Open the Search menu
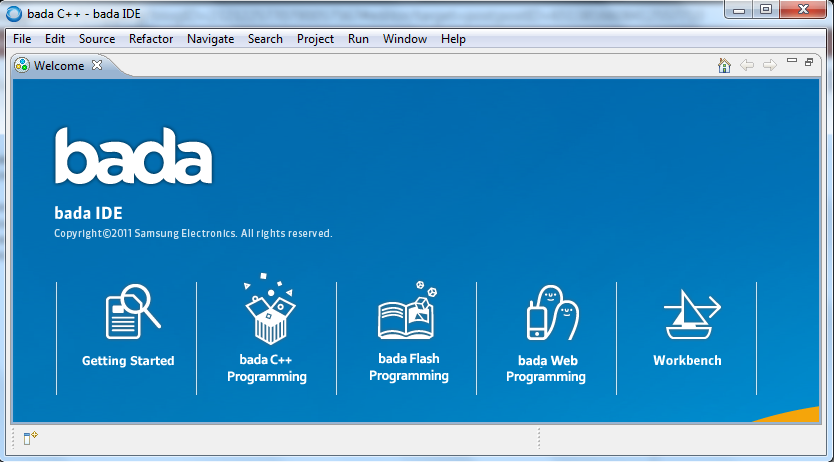Image resolution: width=834 pixels, height=462 pixels. 265,39
